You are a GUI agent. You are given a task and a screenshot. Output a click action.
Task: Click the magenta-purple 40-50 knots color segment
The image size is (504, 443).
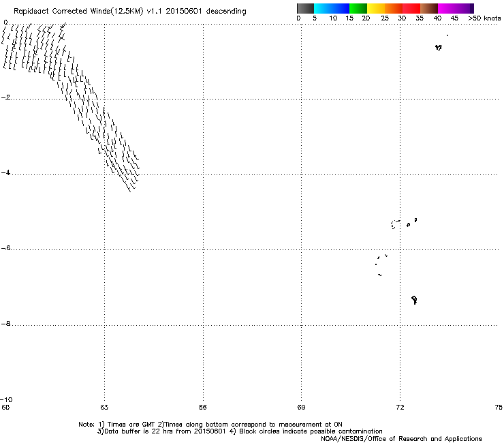point(456,8)
